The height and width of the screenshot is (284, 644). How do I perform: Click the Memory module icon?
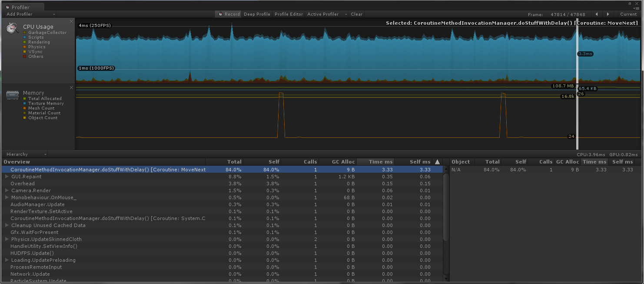tap(12, 94)
